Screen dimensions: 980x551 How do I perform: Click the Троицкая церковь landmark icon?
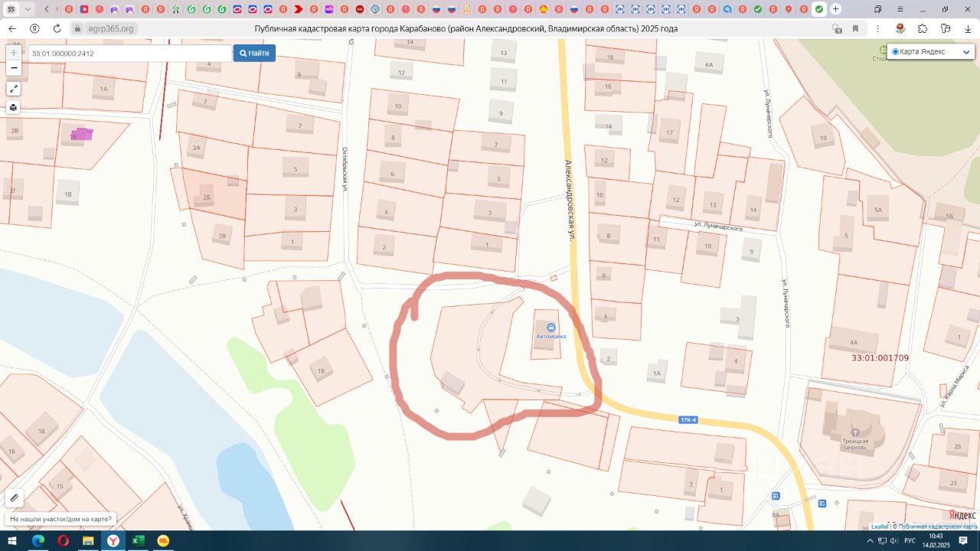coord(855,432)
